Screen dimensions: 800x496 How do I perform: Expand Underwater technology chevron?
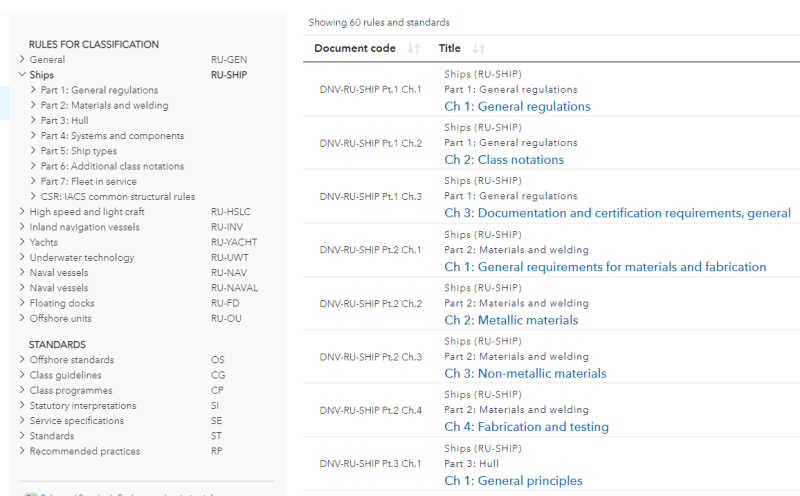22,257
